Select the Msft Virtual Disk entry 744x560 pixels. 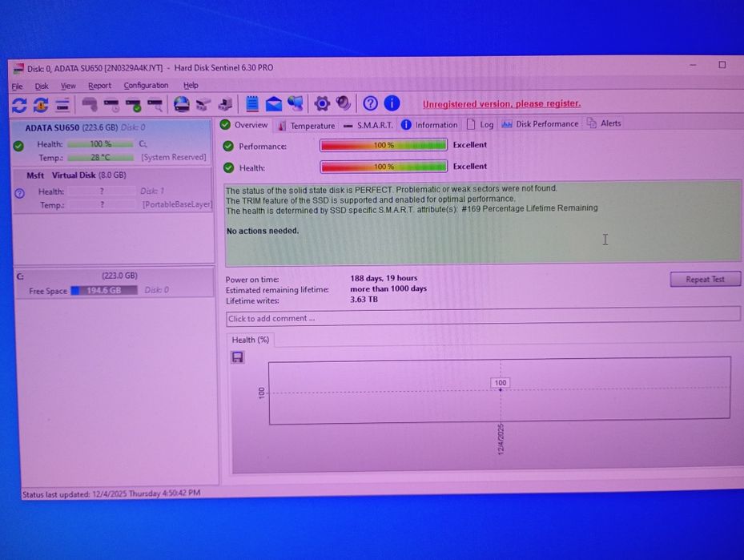113,191
